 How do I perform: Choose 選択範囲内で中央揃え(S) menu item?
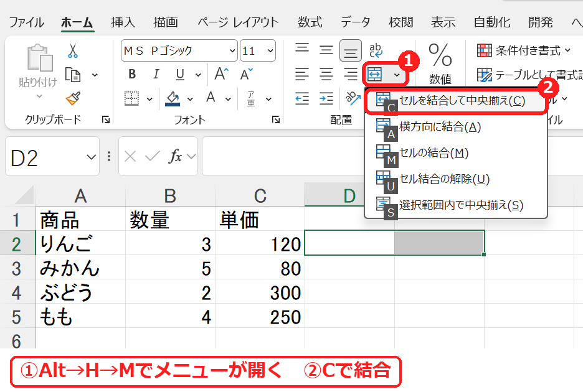pyautogui.click(x=456, y=205)
